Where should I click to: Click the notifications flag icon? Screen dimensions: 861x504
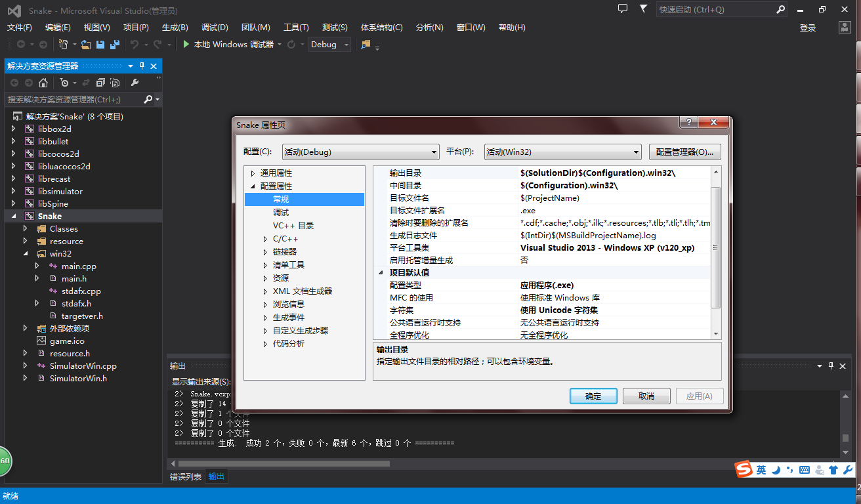[x=644, y=9]
